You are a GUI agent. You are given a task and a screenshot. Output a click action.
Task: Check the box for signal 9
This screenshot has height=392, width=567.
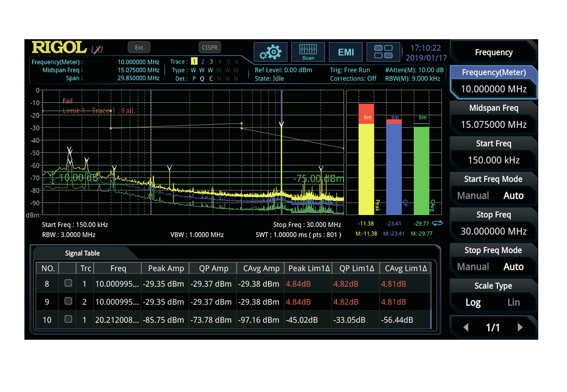68,301
